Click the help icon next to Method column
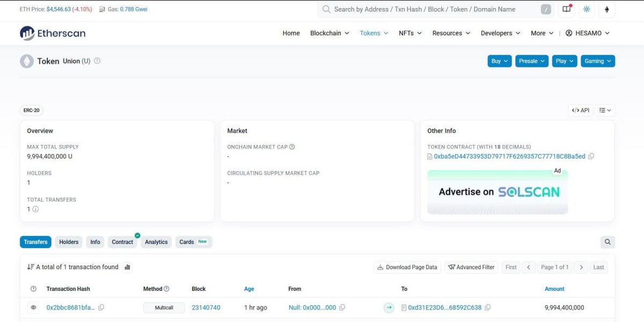Screen dimensions: 644x322 pyautogui.click(x=166, y=289)
